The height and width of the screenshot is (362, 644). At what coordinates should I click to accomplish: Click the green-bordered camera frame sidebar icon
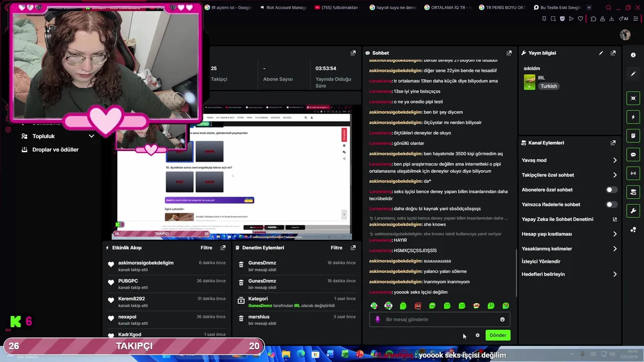point(633,98)
